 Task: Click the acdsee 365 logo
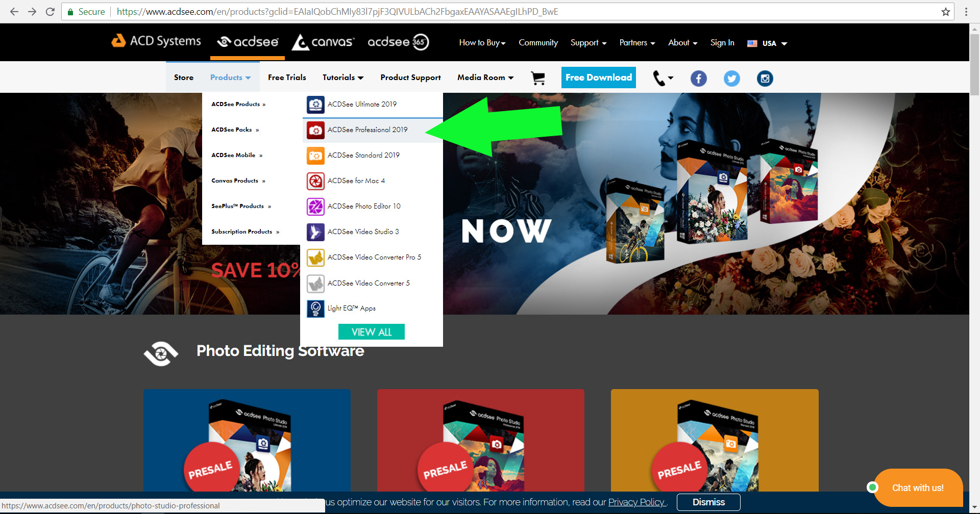pyautogui.click(x=398, y=42)
